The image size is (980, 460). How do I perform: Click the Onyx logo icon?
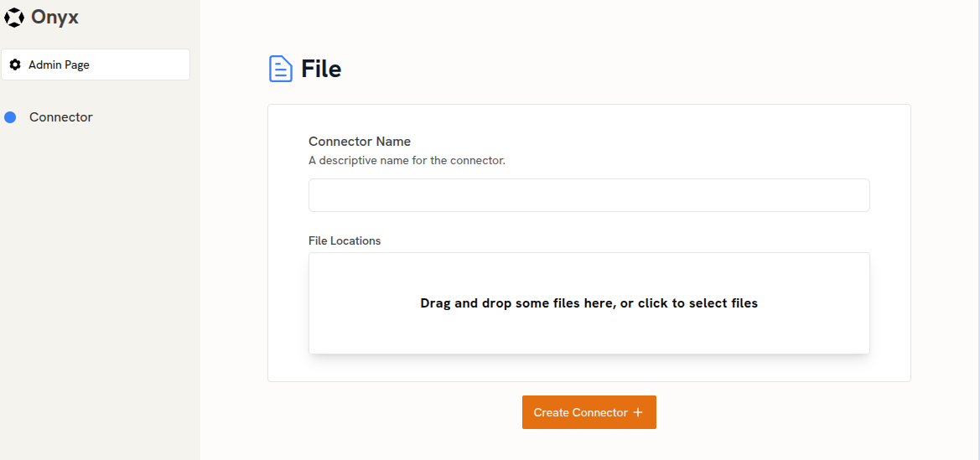[13, 18]
